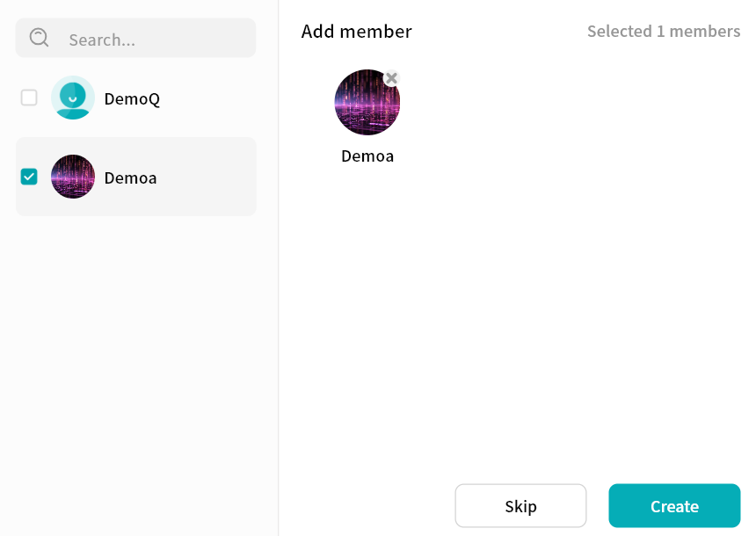Click Demoa's avatar in the contact list
Image resolution: width=756 pixels, height=536 pixels.
click(73, 177)
